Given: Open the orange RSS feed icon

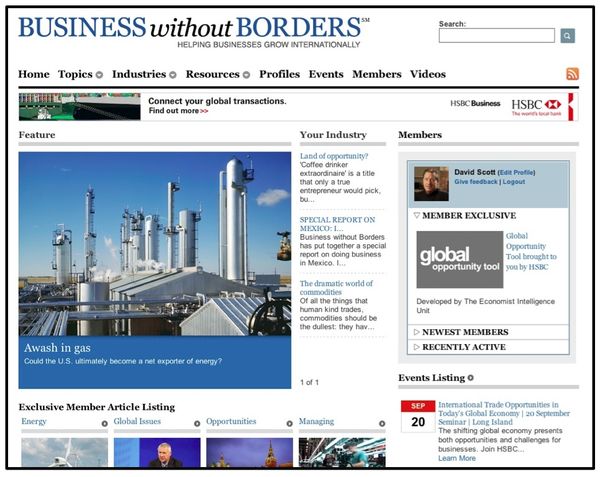Looking at the screenshot, I should (x=572, y=74).
